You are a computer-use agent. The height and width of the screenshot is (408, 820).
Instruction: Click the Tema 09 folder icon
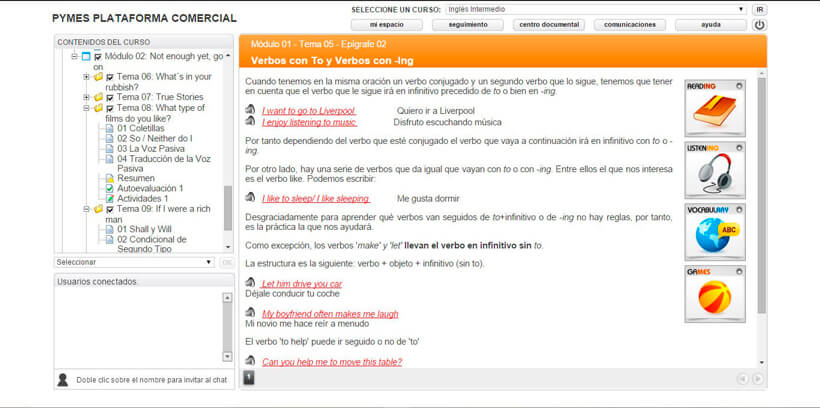pos(98,209)
